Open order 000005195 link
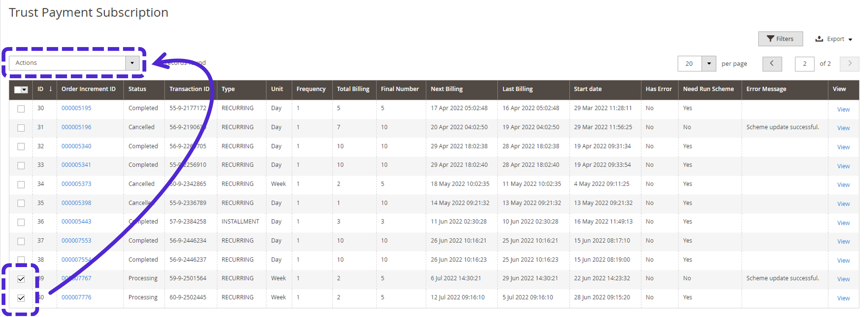This screenshot has height=317, width=868. coord(76,108)
